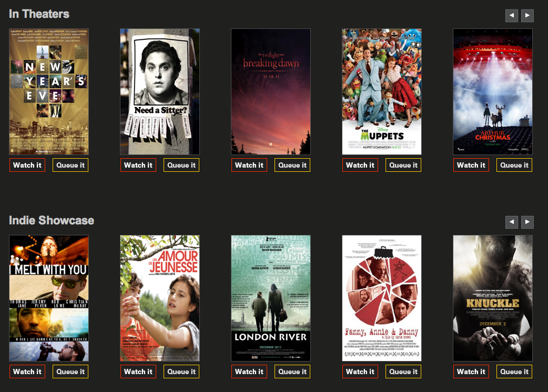The image size is (548, 392).
Task: Queue the I Melt With You movie
Action: coord(70,372)
